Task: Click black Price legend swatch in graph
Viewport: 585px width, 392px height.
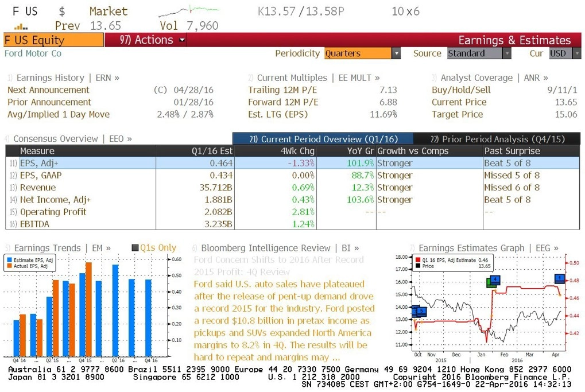Action: 418,266
